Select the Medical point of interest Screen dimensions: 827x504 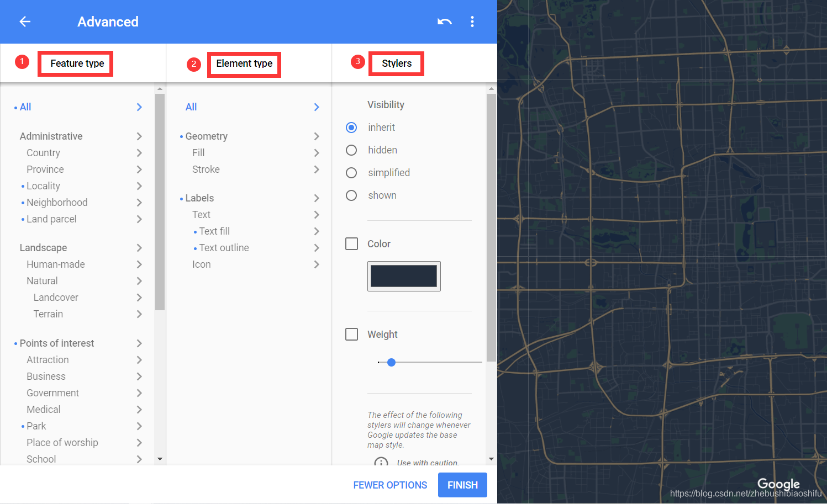(44, 410)
